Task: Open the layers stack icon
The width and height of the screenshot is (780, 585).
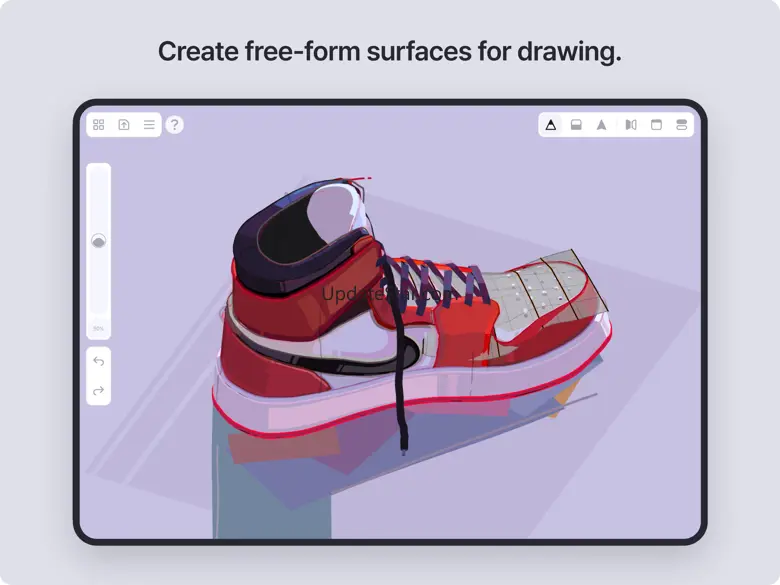Action: (x=682, y=125)
